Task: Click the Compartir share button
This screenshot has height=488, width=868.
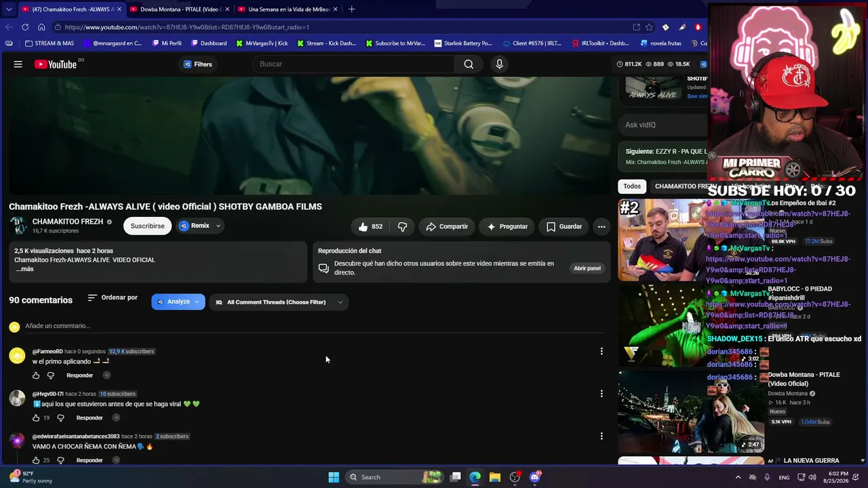Action: coord(447,226)
